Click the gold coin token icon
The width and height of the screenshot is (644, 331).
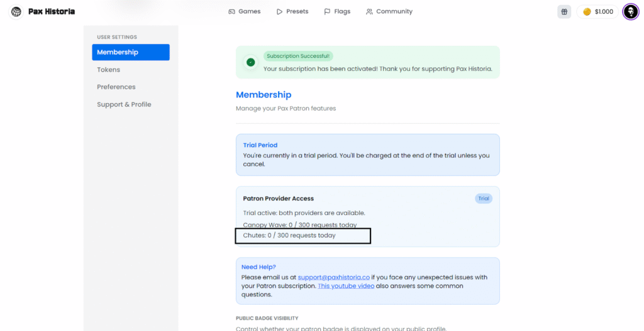coord(587,11)
